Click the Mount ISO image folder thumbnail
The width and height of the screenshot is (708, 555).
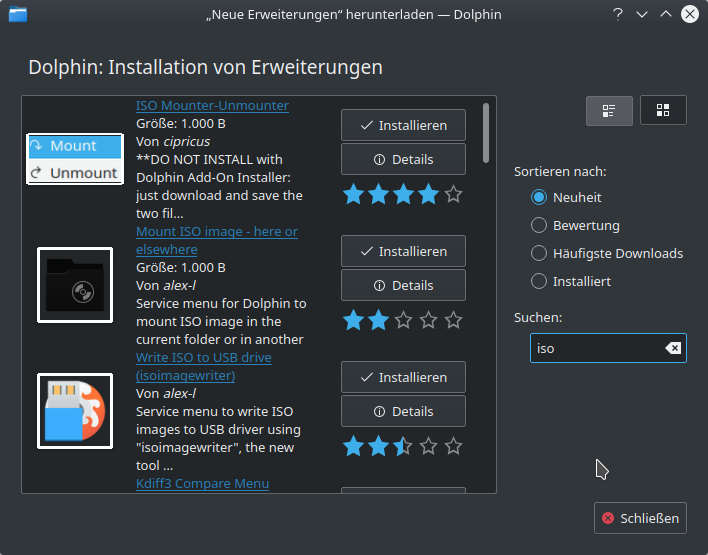click(74, 285)
